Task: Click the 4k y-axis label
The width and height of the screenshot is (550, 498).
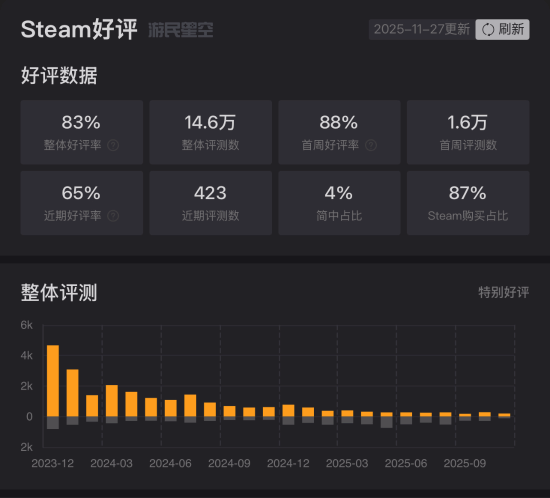Action: [x=27, y=356]
